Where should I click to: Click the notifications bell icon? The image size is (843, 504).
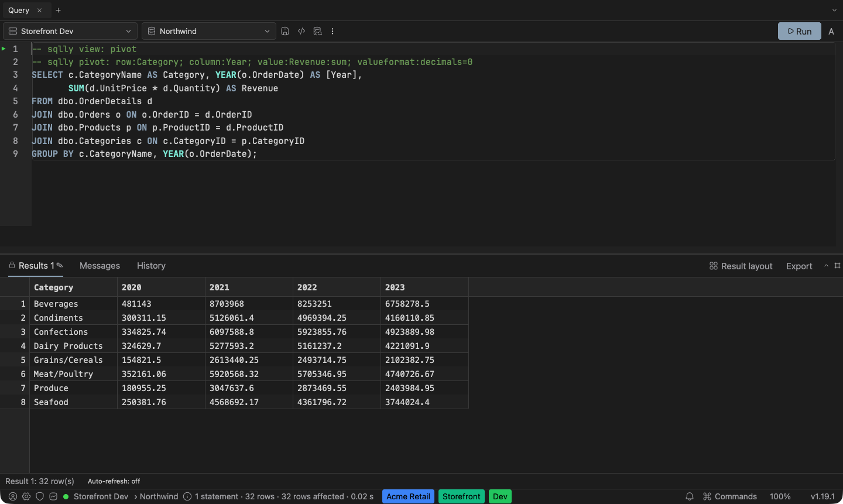[x=690, y=496]
